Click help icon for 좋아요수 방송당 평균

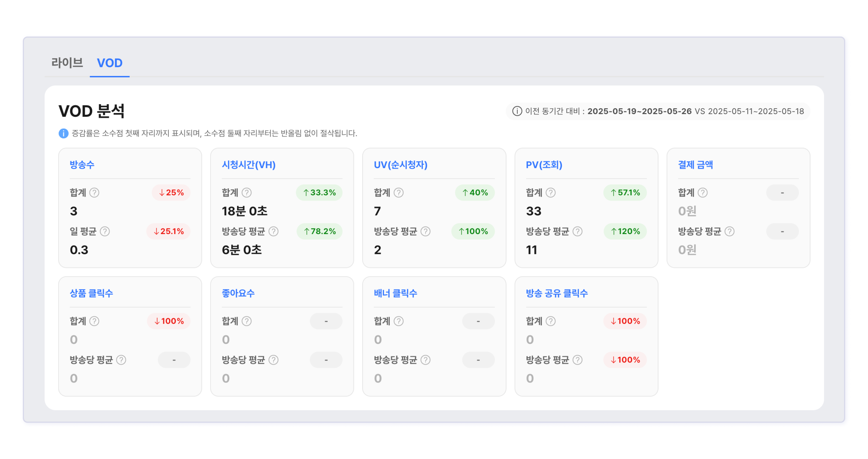pyautogui.click(x=274, y=360)
